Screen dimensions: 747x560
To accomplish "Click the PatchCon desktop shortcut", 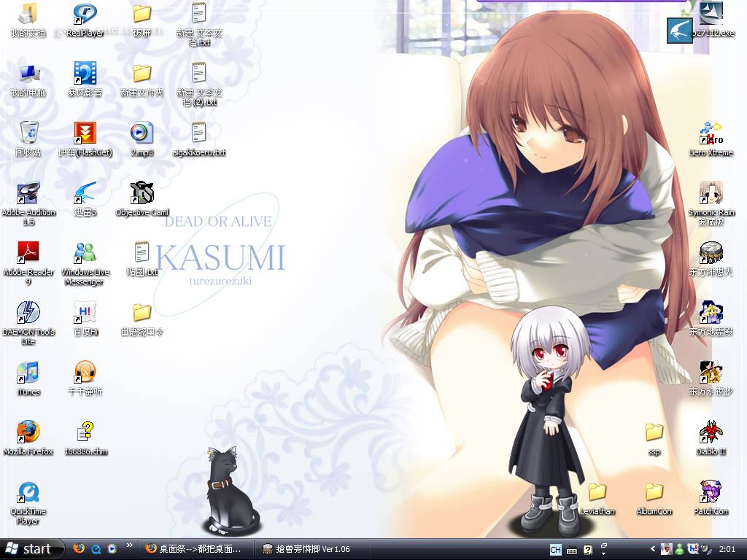I will [x=711, y=499].
